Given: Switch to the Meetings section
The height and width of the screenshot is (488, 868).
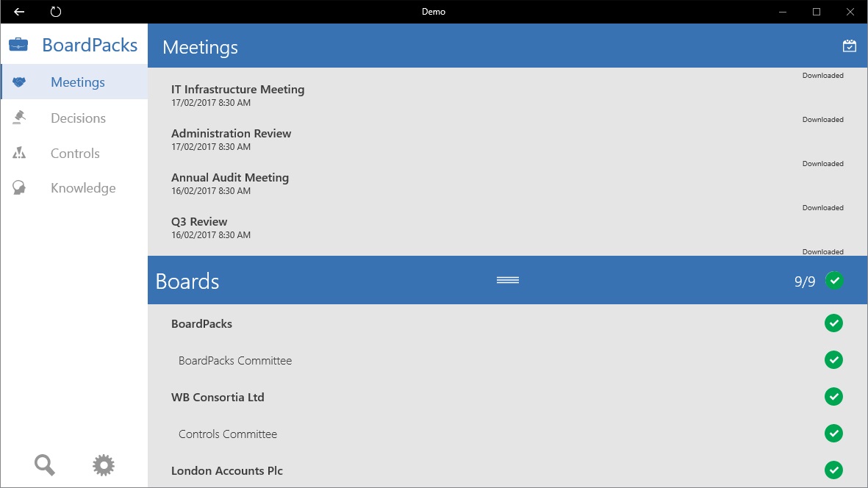Looking at the screenshot, I should click(77, 82).
